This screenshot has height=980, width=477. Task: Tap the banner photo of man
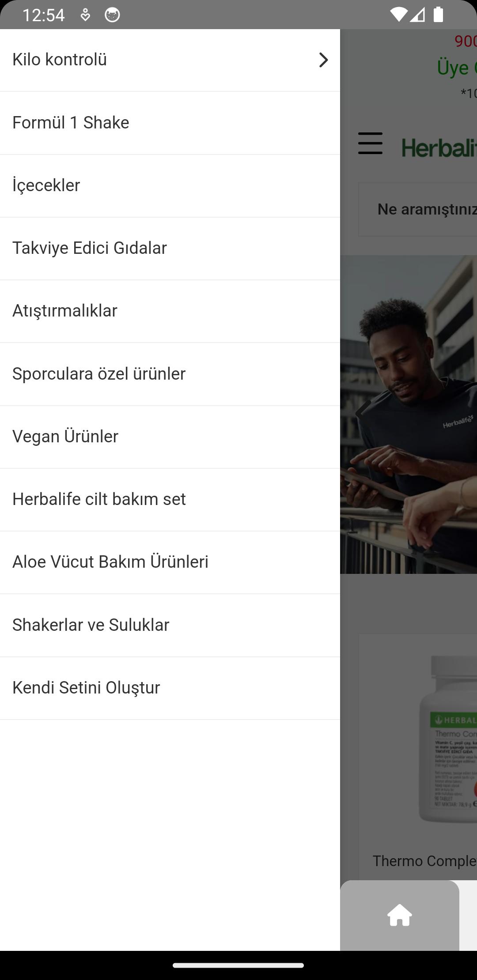(409, 414)
